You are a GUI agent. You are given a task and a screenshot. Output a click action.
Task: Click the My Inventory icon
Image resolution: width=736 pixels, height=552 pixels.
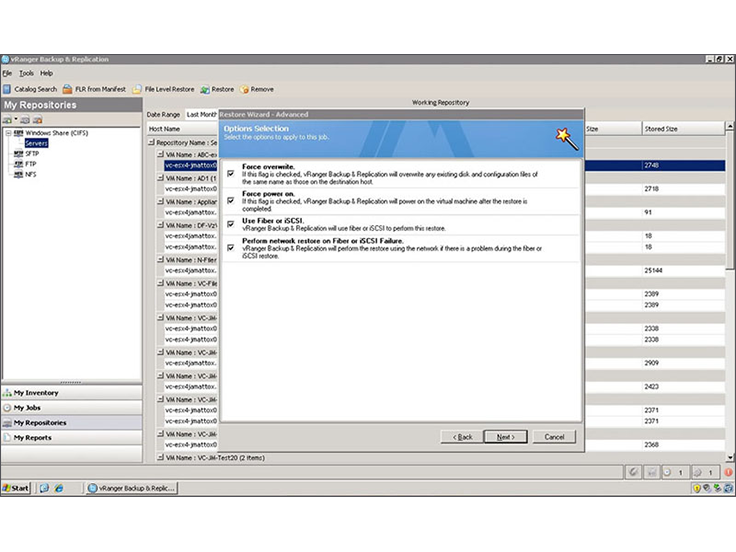pos(7,393)
